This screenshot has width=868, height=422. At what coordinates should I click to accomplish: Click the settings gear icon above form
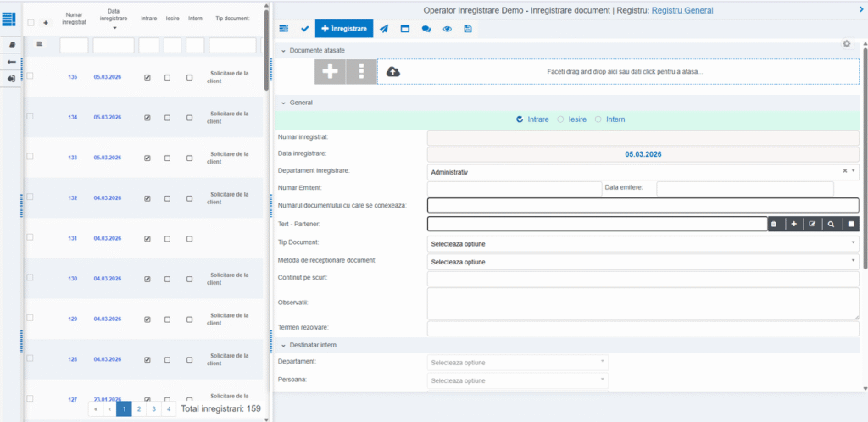846,43
